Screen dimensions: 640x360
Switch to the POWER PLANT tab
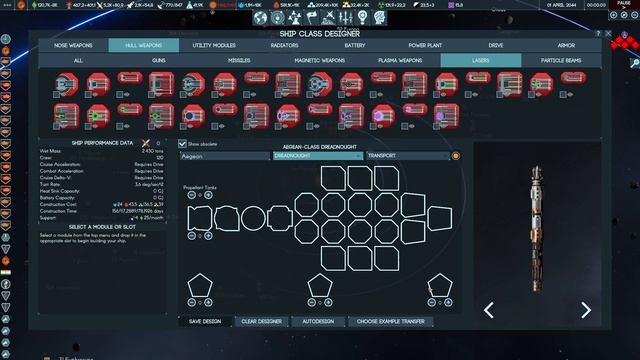(x=425, y=45)
